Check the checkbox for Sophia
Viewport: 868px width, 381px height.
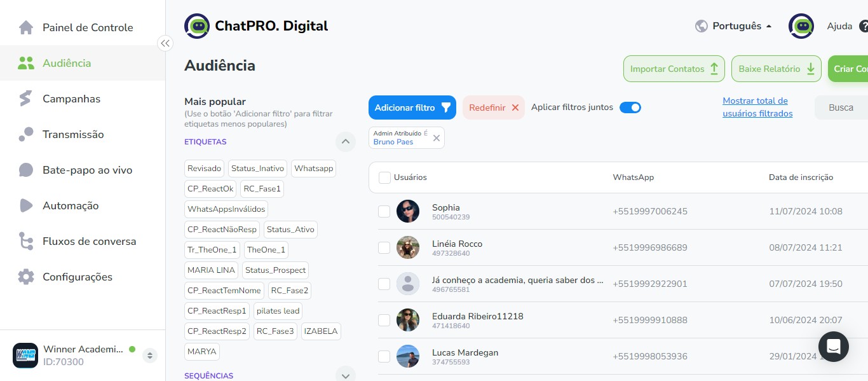(x=384, y=211)
